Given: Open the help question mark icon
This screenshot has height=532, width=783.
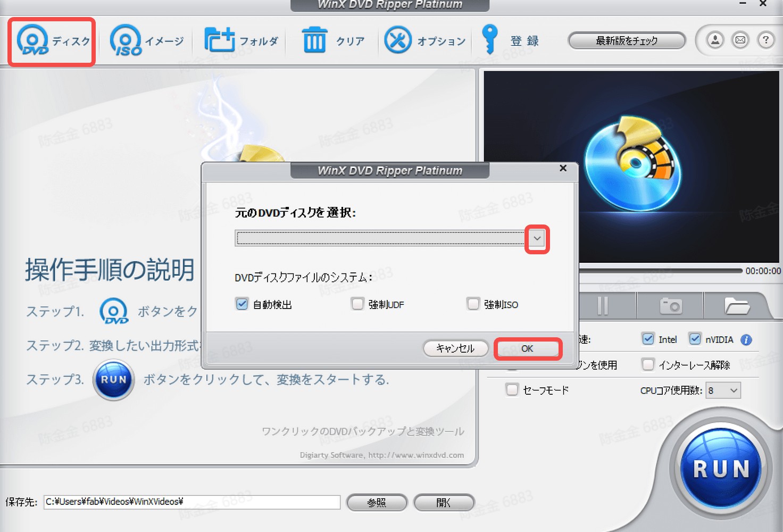Looking at the screenshot, I should click(x=765, y=40).
